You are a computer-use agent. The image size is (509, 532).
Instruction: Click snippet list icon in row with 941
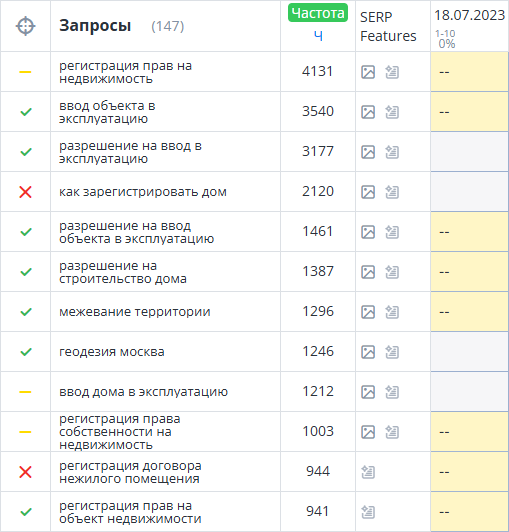point(368,512)
